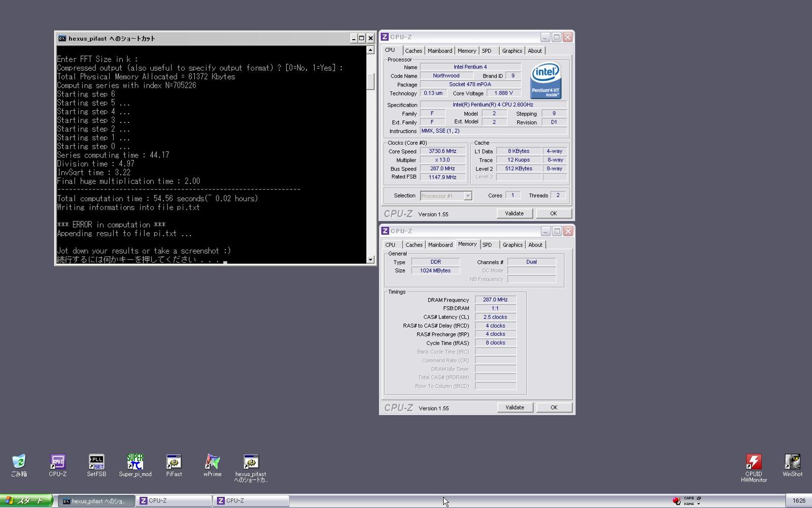Click the Core Voltage value 1.888 V

(503, 93)
